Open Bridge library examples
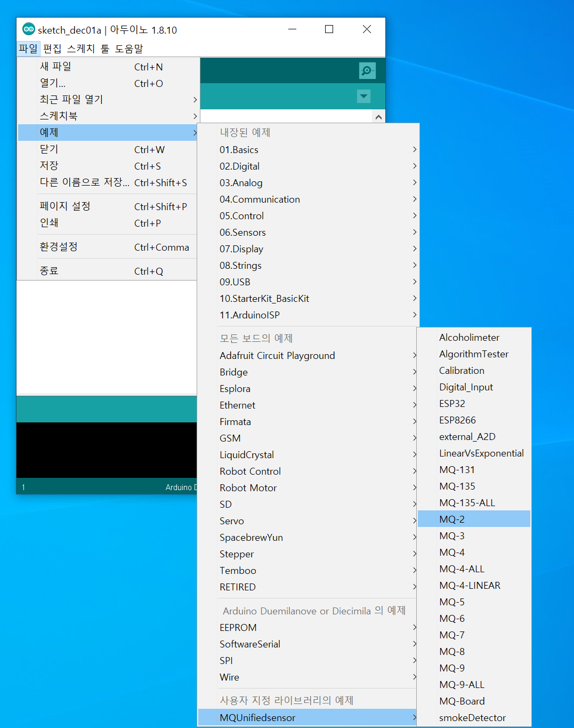The image size is (574, 728). pyautogui.click(x=308, y=372)
